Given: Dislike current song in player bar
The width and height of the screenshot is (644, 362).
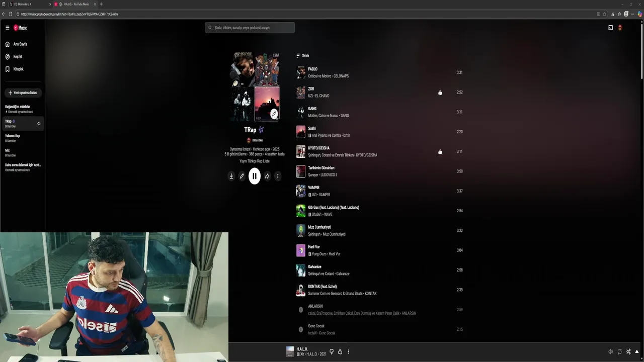Looking at the screenshot, I should tap(331, 351).
